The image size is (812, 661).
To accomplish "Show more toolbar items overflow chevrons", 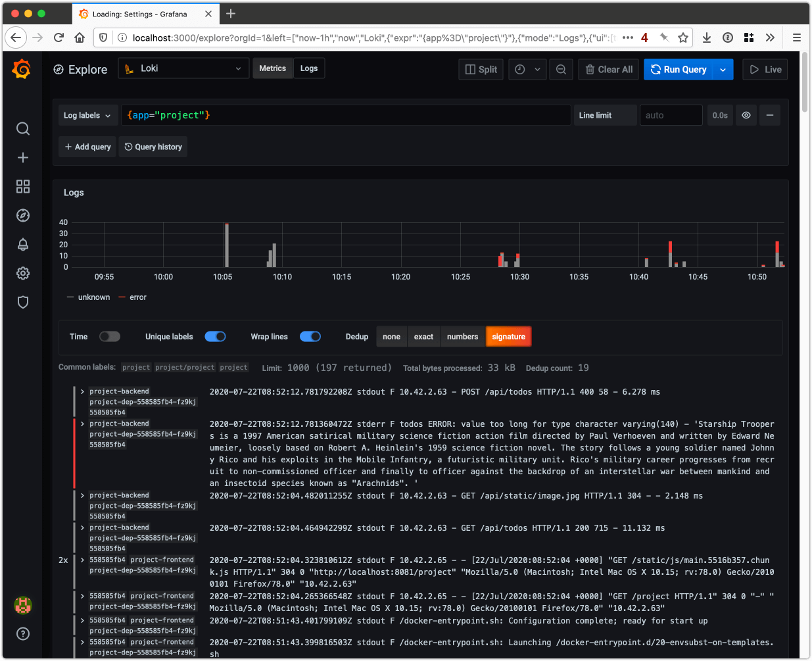I will coord(770,37).
